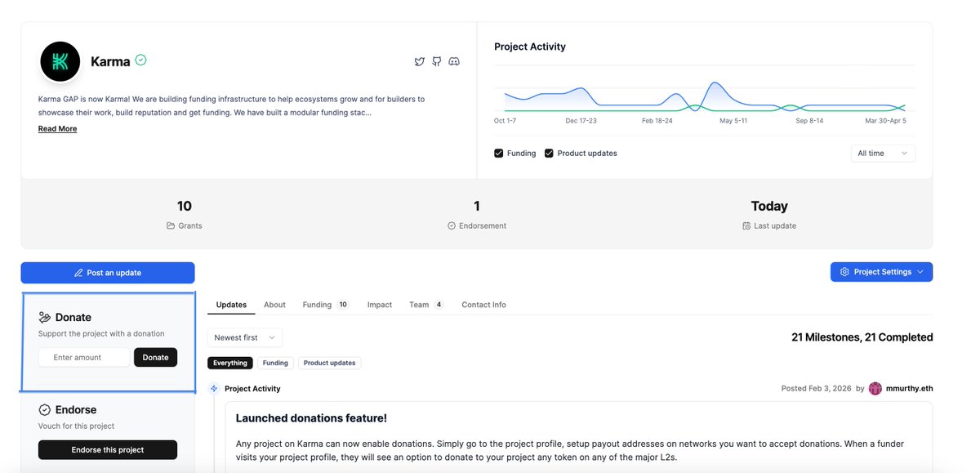Click the May 5-11 chart axis label
The image size is (980, 473).
[733, 120]
